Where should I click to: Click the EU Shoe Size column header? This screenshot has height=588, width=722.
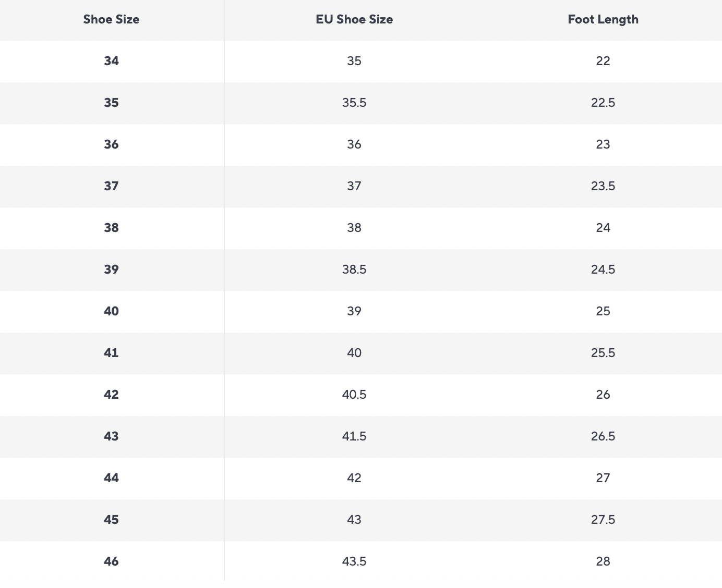pyautogui.click(x=354, y=19)
